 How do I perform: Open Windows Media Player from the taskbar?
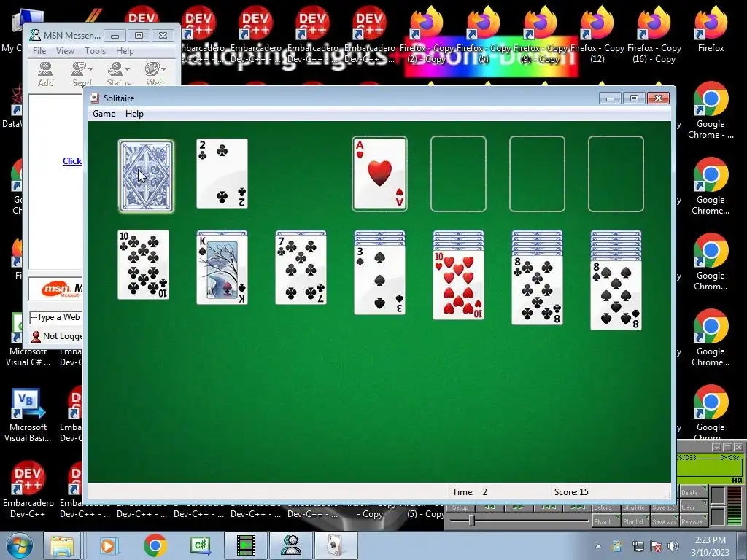click(109, 545)
